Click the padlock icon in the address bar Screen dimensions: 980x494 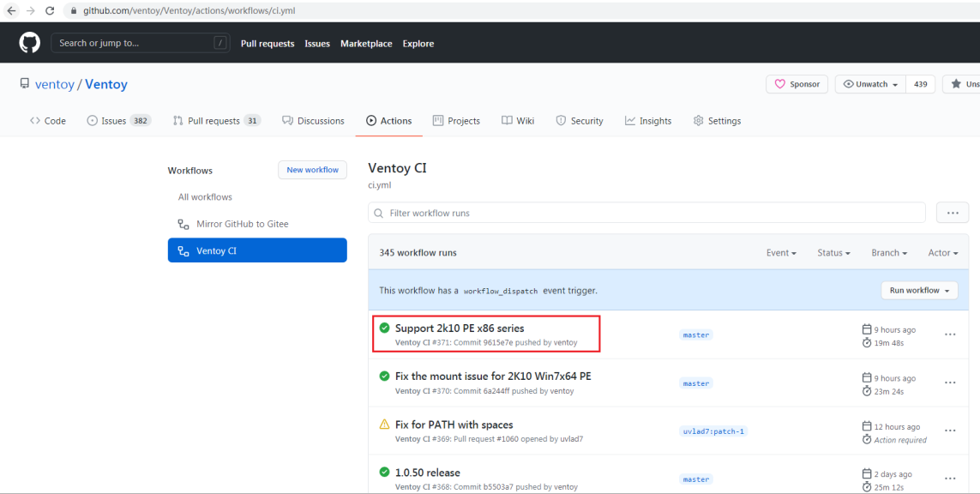75,10
